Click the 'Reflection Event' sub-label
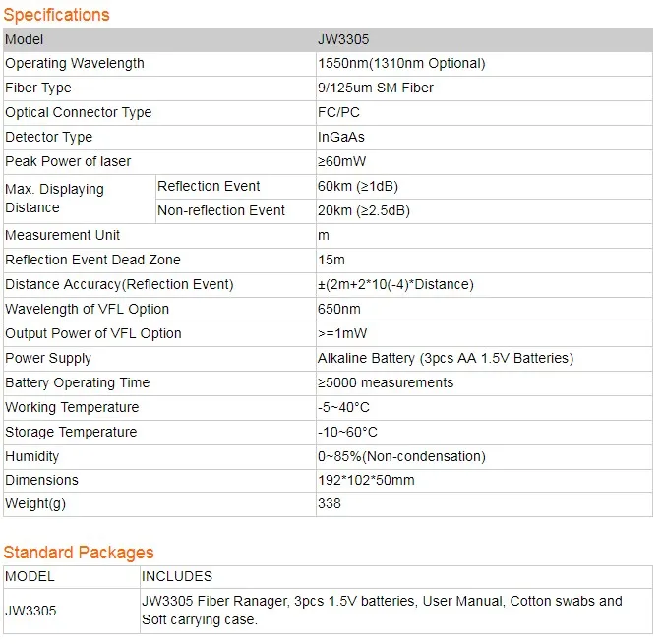The height and width of the screenshot is (644, 662). [209, 186]
